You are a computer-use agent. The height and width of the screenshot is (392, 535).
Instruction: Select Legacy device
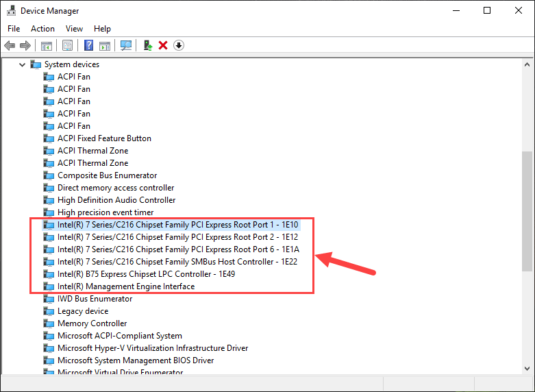click(x=83, y=311)
